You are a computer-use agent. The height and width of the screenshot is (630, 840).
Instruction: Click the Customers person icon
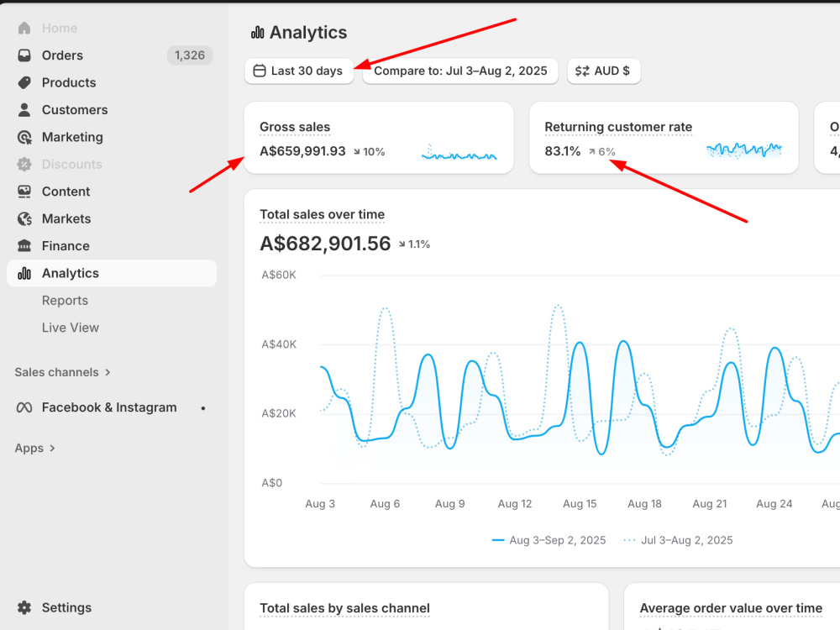(x=24, y=110)
